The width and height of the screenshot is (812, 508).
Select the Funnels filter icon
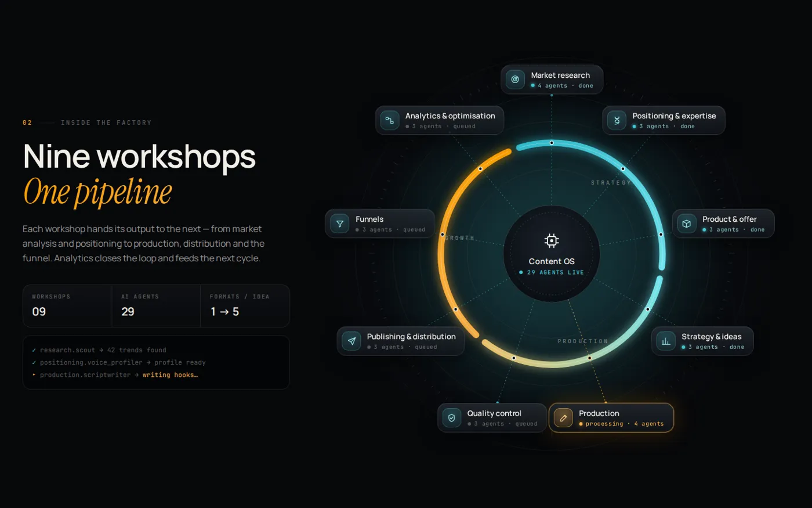[340, 224]
